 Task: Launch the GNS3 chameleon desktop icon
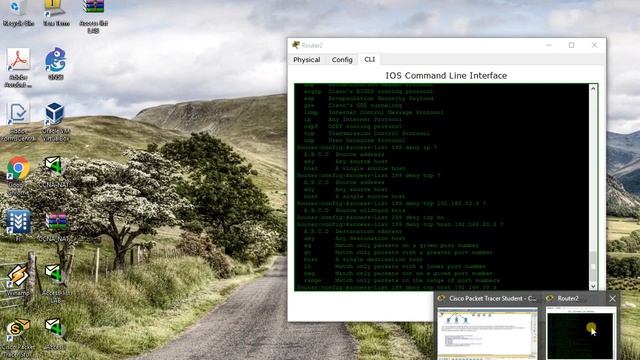pyautogui.click(x=56, y=63)
